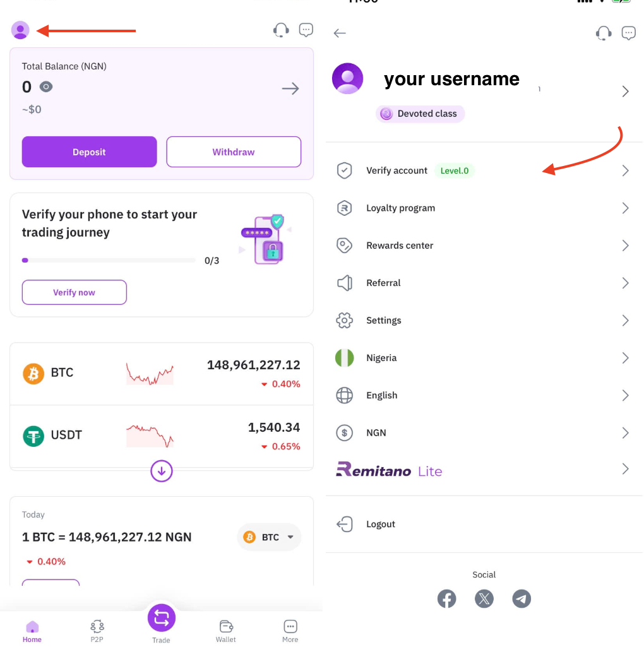
Task: Open the X (Twitter) social icon
Action: coord(484,598)
